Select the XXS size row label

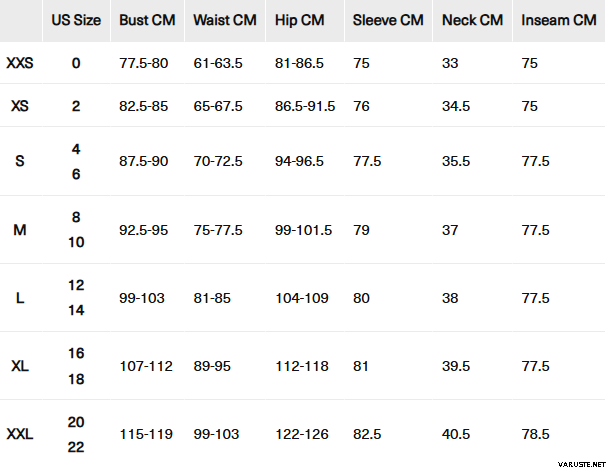pos(20,63)
